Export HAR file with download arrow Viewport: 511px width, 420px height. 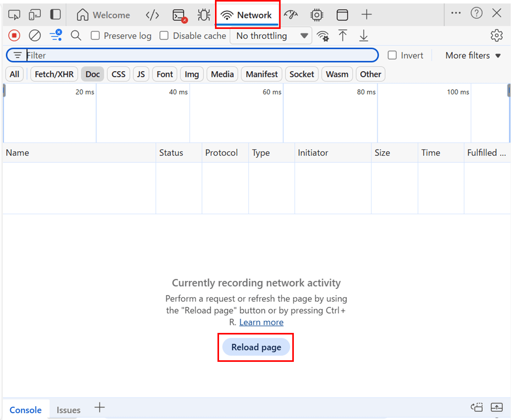point(363,36)
